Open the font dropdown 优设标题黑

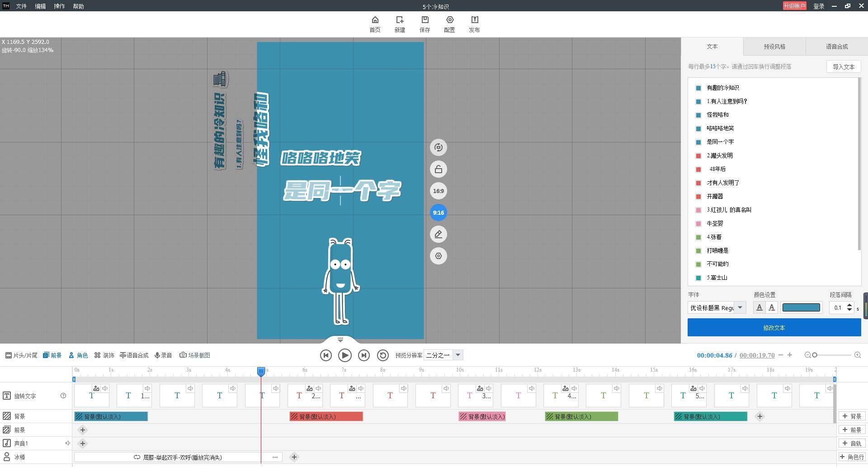coord(740,308)
